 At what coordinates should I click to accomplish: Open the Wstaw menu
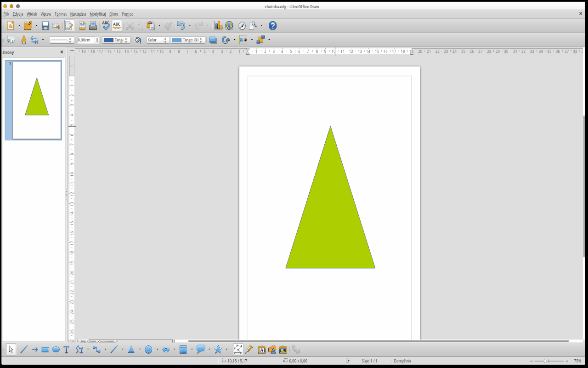pos(45,14)
